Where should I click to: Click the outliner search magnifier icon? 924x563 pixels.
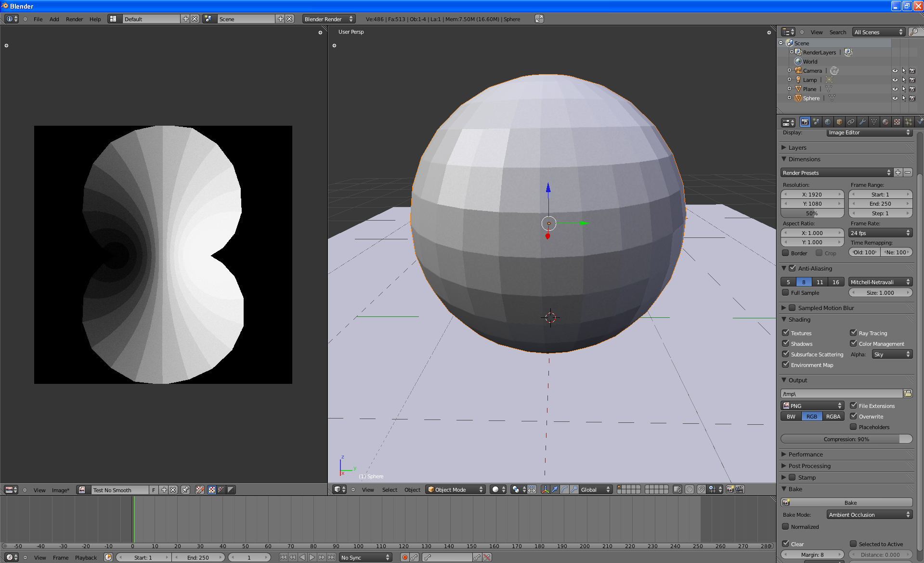click(914, 32)
